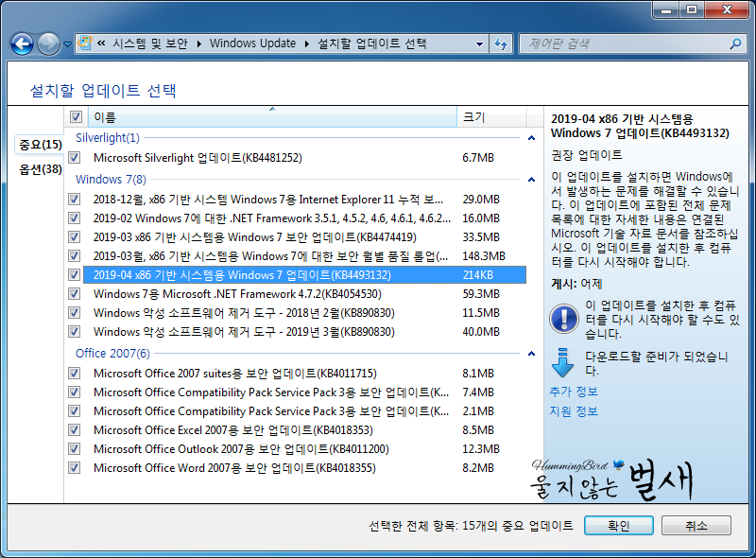Toggle the select-all checkbox in header
Image resolution: width=756 pixels, height=558 pixels.
point(76,117)
